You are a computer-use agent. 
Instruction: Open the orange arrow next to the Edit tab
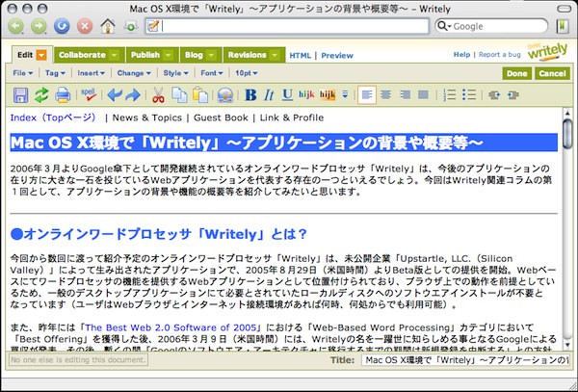click(x=41, y=55)
